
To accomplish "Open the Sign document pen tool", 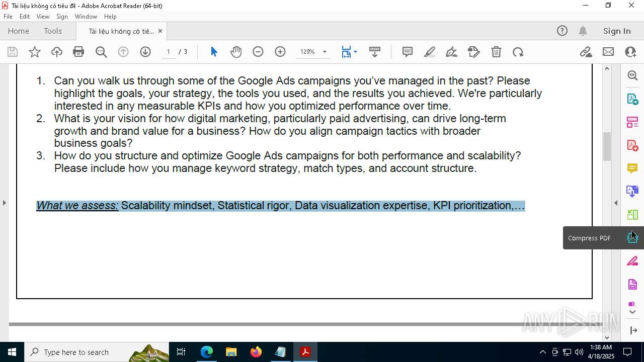I will (452, 52).
